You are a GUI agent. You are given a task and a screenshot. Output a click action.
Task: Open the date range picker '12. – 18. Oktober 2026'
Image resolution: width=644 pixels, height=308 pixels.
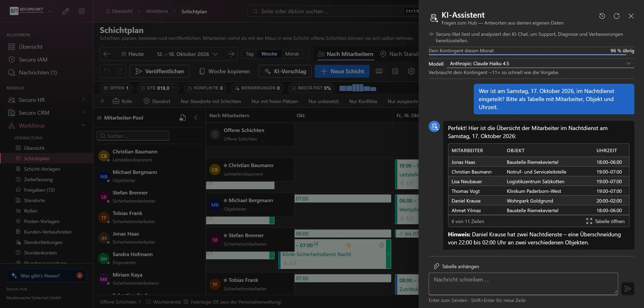[x=187, y=54]
